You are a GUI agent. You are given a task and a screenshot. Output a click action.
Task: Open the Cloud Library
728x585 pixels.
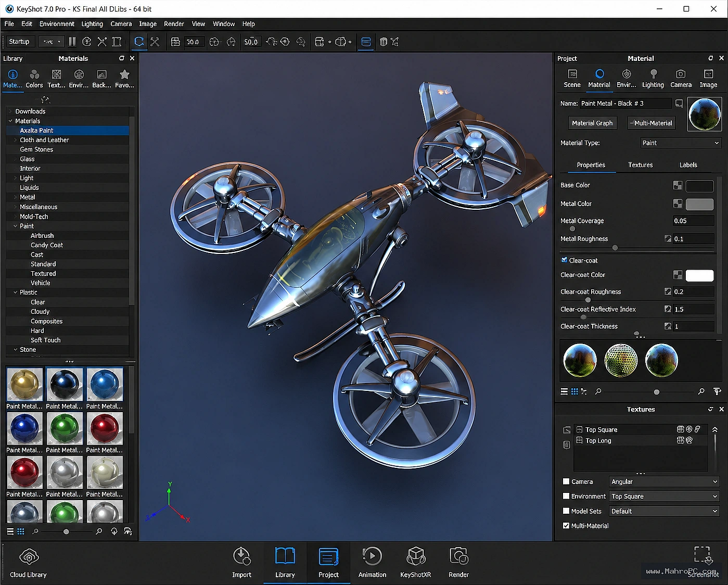tap(29, 563)
